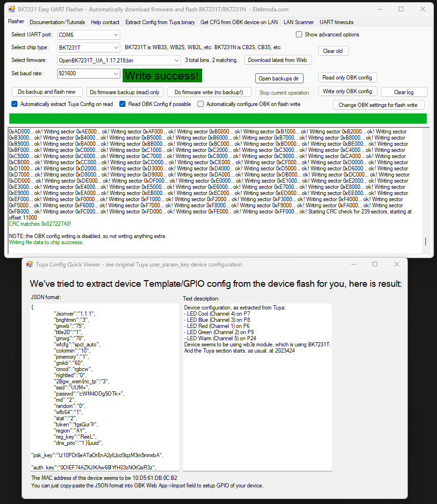
Task: Enable Automatically configure OBK on flash write
Action: click(x=201, y=104)
